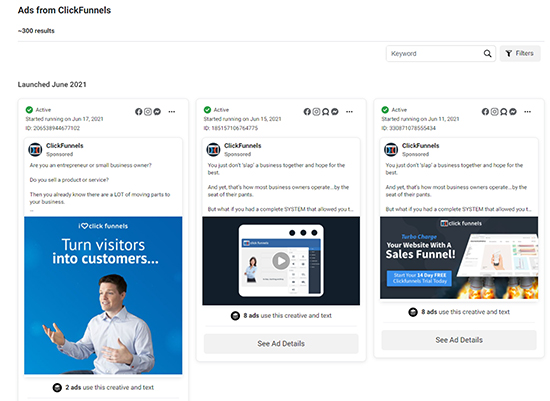Viewport: 550px width, 401px height.
Task: Open ClickFunnels page name in Jun 15 ad
Action: pyautogui.click(x=242, y=146)
